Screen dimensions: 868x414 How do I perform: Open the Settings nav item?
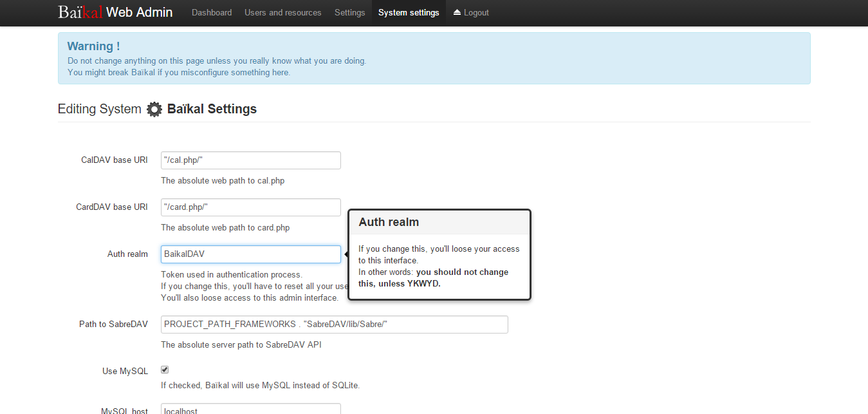pyautogui.click(x=349, y=12)
